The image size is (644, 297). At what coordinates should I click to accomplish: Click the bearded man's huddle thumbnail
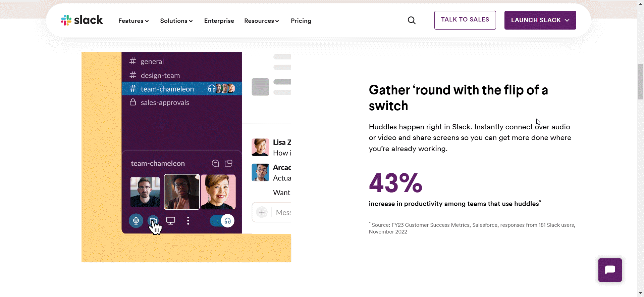(x=145, y=192)
